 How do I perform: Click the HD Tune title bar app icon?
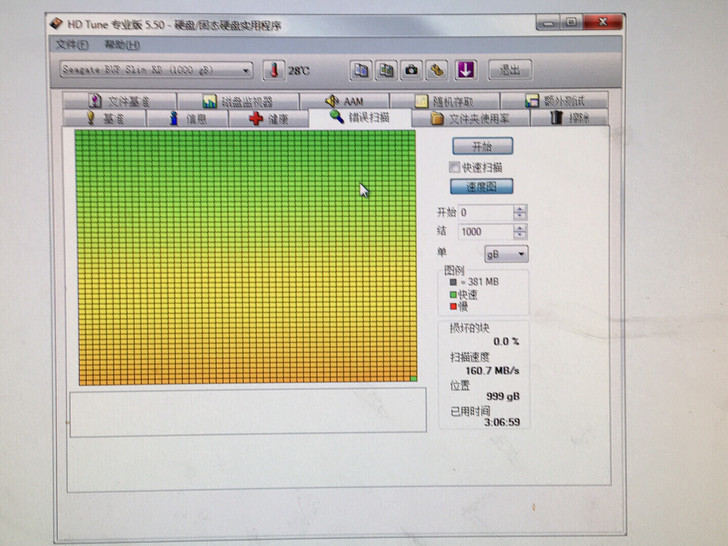coord(57,24)
